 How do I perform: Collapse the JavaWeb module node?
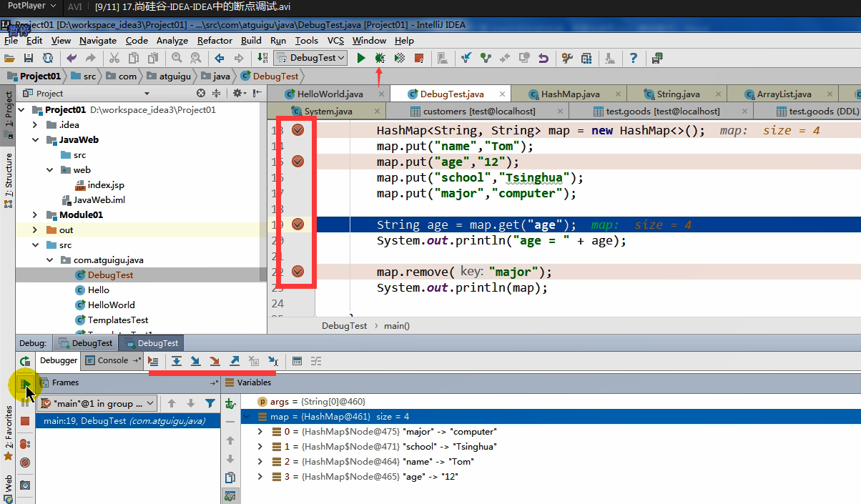pos(35,140)
